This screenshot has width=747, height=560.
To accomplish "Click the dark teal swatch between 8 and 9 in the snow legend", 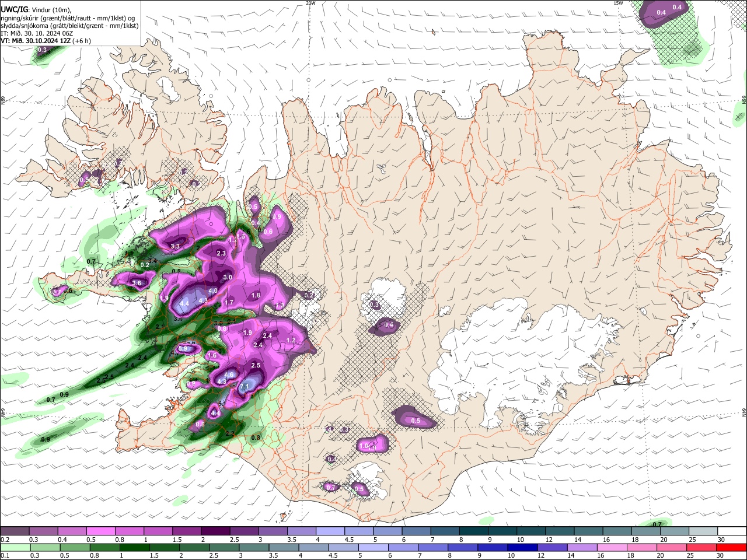I will tap(474, 531).
